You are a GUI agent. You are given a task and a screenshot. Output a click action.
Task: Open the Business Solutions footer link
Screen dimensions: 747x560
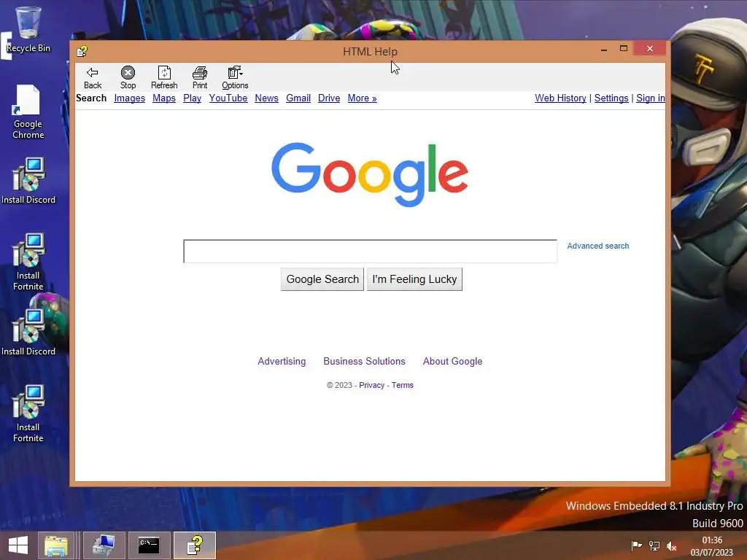pyautogui.click(x=364, y=361)
